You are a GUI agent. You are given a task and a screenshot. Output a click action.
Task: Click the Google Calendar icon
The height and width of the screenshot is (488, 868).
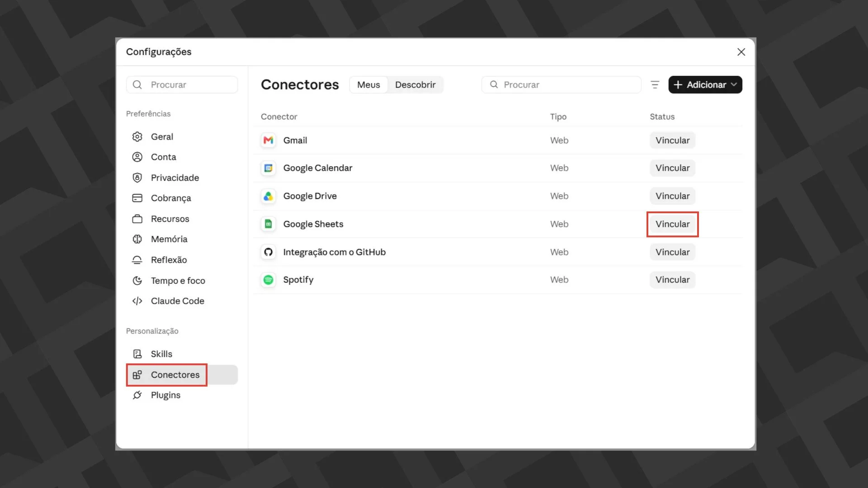click(268, 168)
